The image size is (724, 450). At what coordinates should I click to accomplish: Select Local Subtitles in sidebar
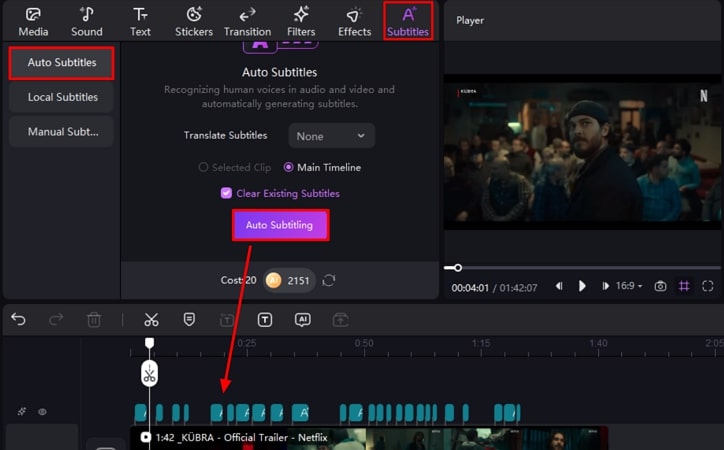click(61, 97)
